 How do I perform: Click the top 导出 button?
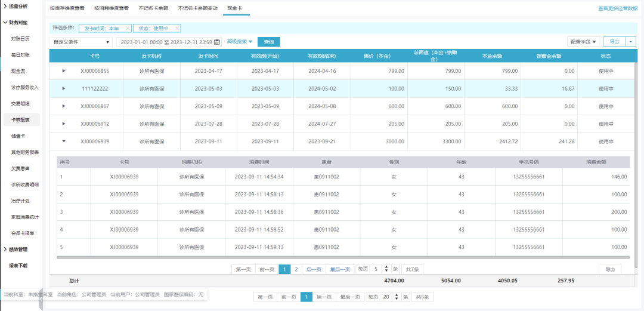(614, 42)
